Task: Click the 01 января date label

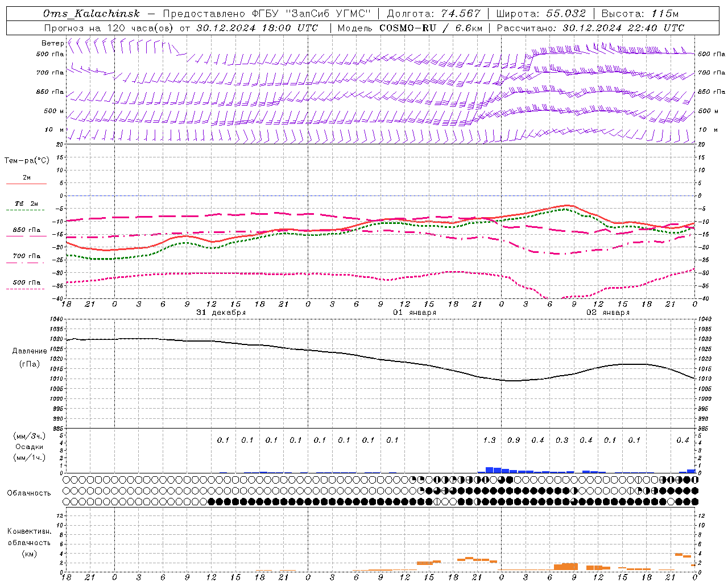Action: (415, 313)
